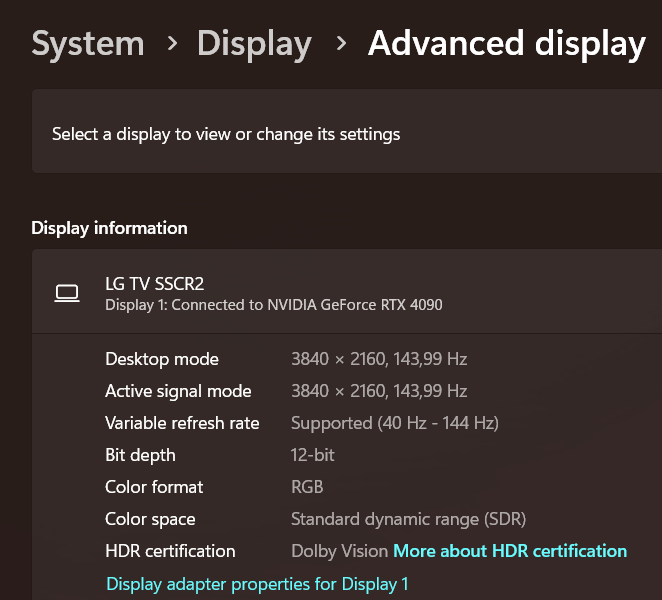Open More about HDR certification link
Screen dimensions: 662x600
click(510, 551)
